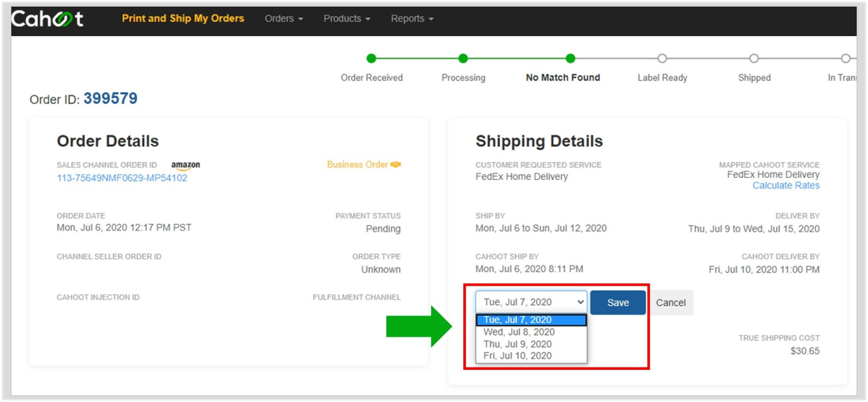This screenshot has width=868, height=402.
Task: Open the Orders menu
Action: pos(284,19)
